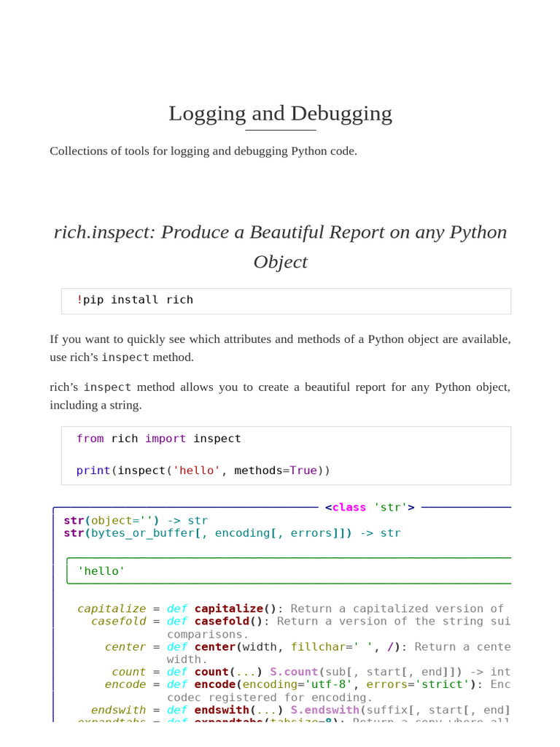Click "def encode(encoding='utf-8'" signature
Viewport: 560px width, 747px height.
(260, 684)
